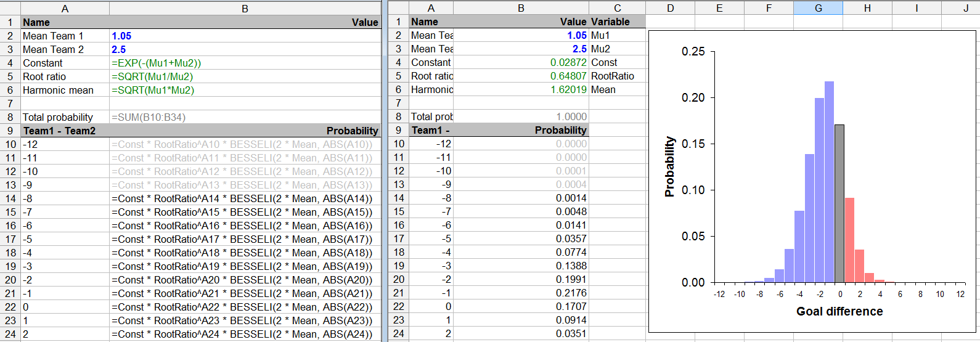Select column E header in right sheet
This screenshot has width=980, height=342.
719,8
